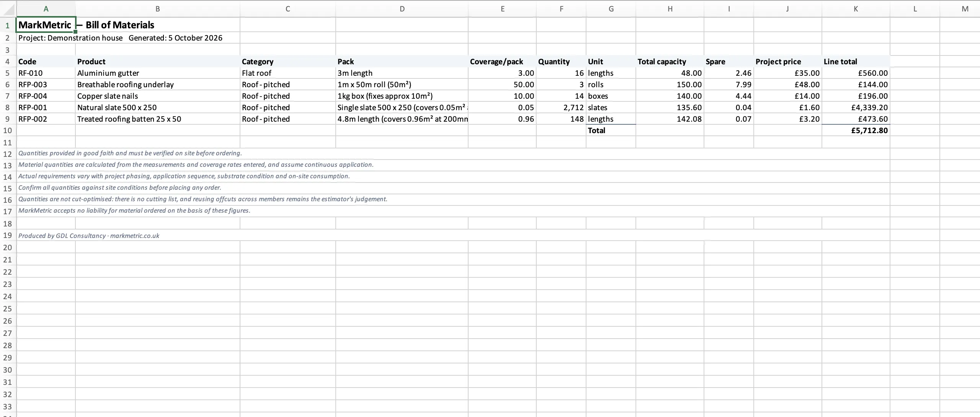Image resolution: width=980 pixels, height=417 pixels.
Task: Select the 'Aluminium gutter' product cell
Action: (x=158, y=73)
